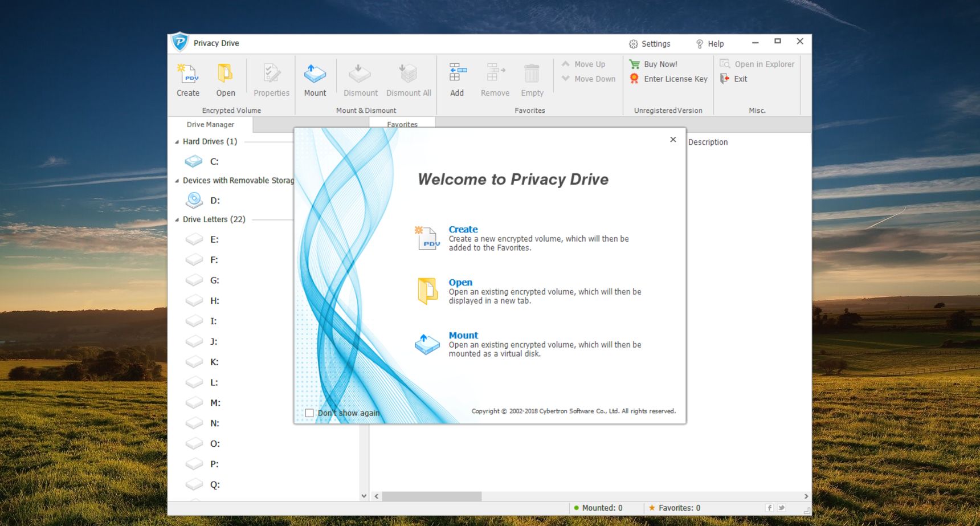Screen dimensions: 980x526
Task: Click the blue Mount drive icon in dialog
Action: pos(427,344)
